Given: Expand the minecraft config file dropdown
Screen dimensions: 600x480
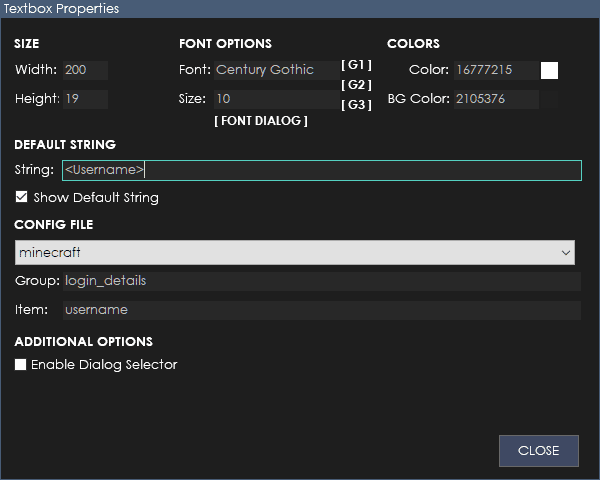Looking at the screenshot, I should point(295,253).
